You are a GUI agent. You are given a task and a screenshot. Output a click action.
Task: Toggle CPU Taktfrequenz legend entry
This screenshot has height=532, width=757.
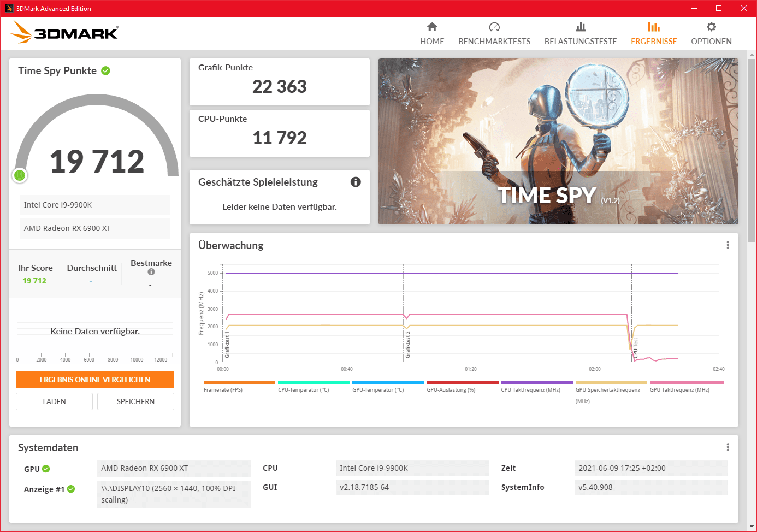click(x=537, y=387)
